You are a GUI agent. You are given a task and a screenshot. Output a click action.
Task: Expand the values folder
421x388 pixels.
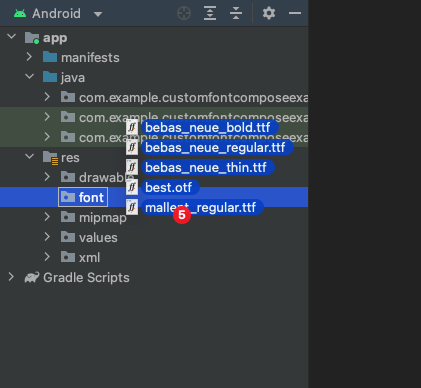tap(47, 237)
